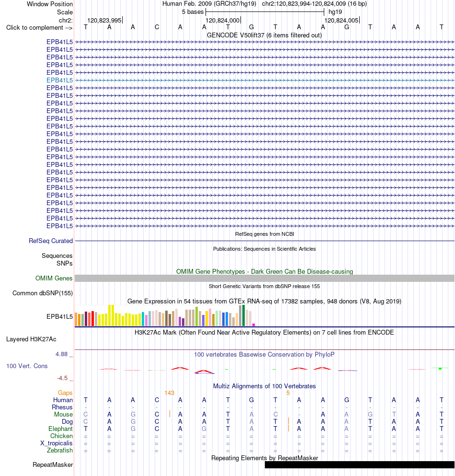Click the "Rhesus" species label
Viewport: 455px width, 476px height.
click(62, 407)
